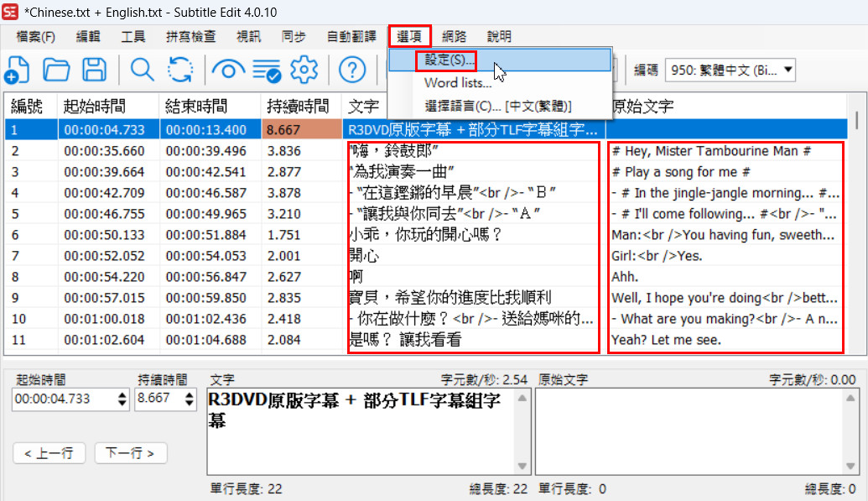Click the Replace circular arrows icon

tap(180, 69)
